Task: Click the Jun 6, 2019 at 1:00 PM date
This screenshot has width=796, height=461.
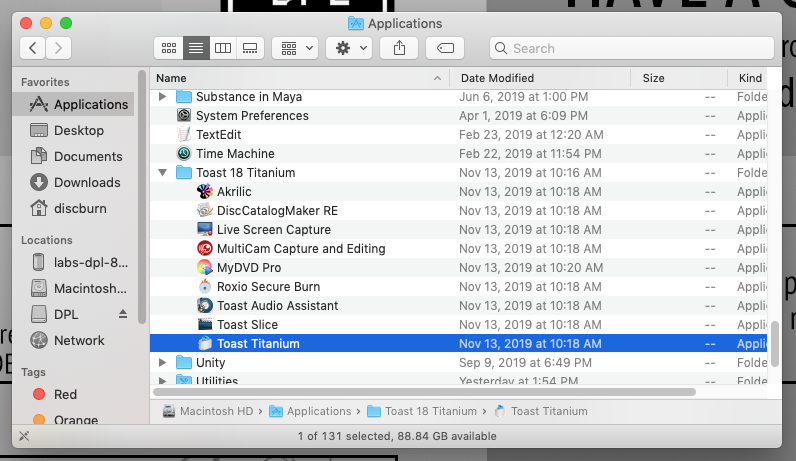Action: click(523, 96)
